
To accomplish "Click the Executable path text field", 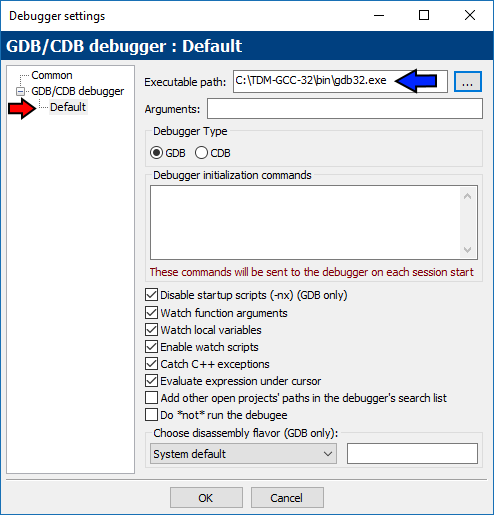I will click(x=340, y=81).
